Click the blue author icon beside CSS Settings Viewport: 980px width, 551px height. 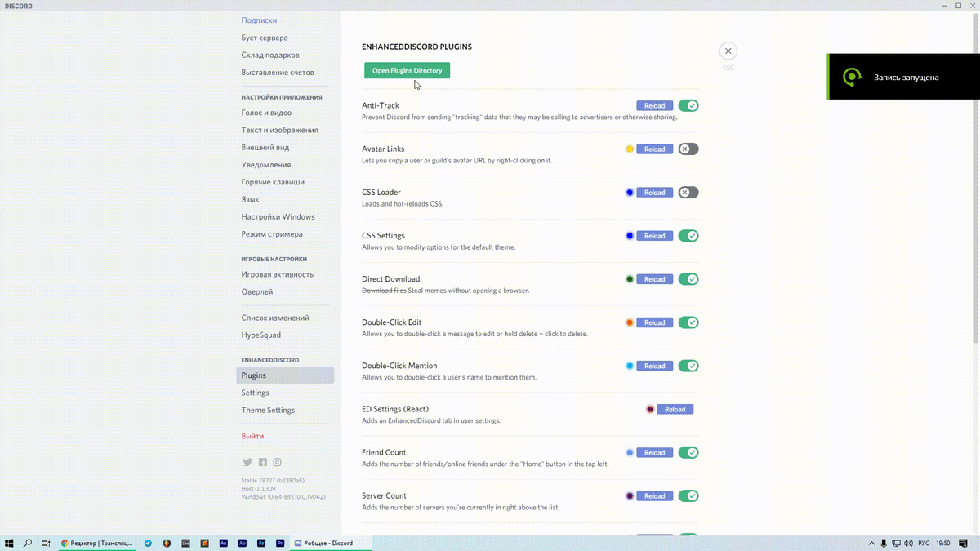[x=630, y=236]
